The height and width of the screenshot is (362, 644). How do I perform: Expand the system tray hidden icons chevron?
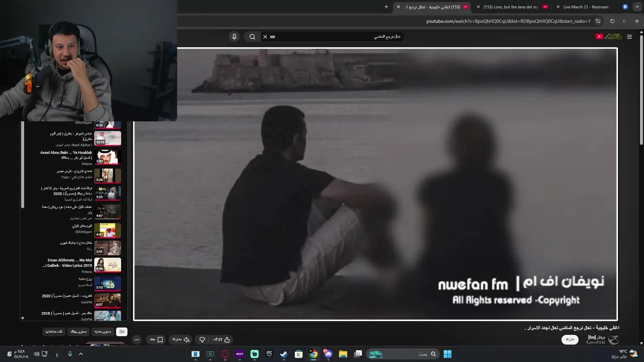pos(81,354)
